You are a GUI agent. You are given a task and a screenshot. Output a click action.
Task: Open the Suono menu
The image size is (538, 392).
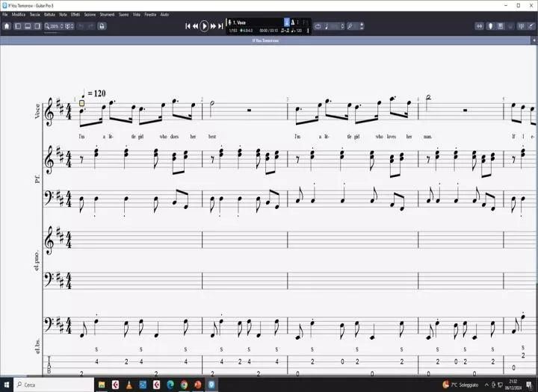[123, 14]
